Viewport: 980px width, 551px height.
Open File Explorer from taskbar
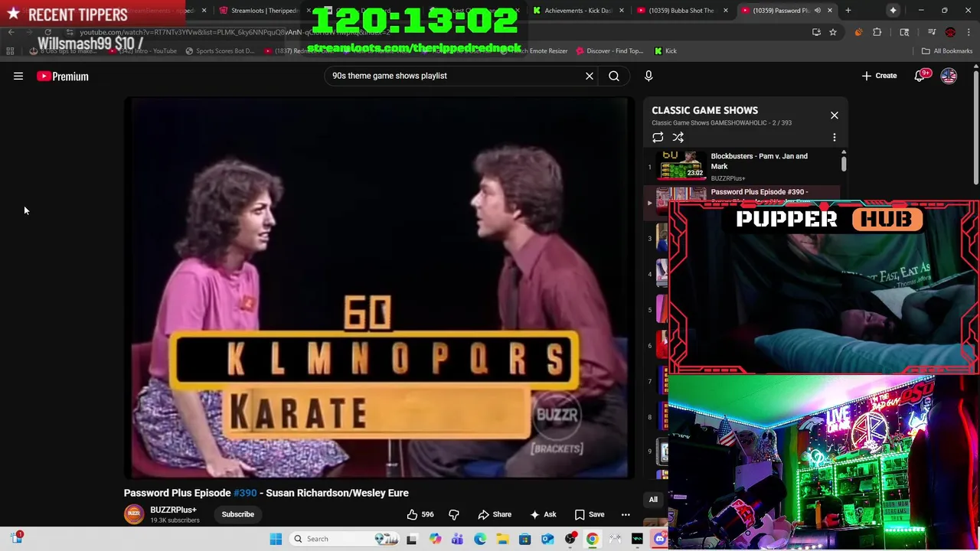[502, 540]
